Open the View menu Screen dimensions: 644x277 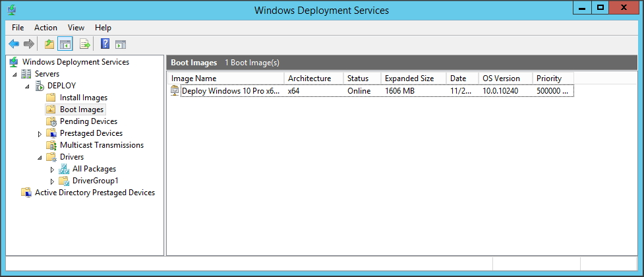[76, 28]
